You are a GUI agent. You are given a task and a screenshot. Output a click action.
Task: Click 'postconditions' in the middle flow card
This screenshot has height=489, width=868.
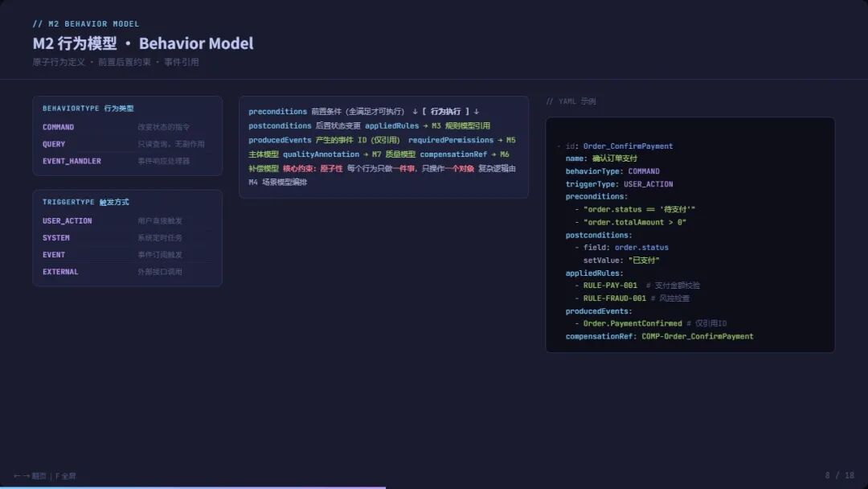(x=280, y=125)
